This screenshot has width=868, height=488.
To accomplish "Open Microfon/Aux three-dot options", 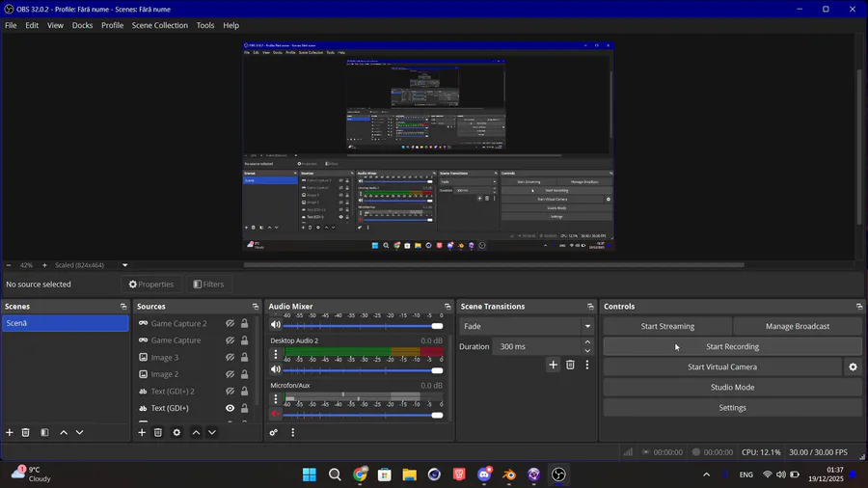I will [276, 398].
